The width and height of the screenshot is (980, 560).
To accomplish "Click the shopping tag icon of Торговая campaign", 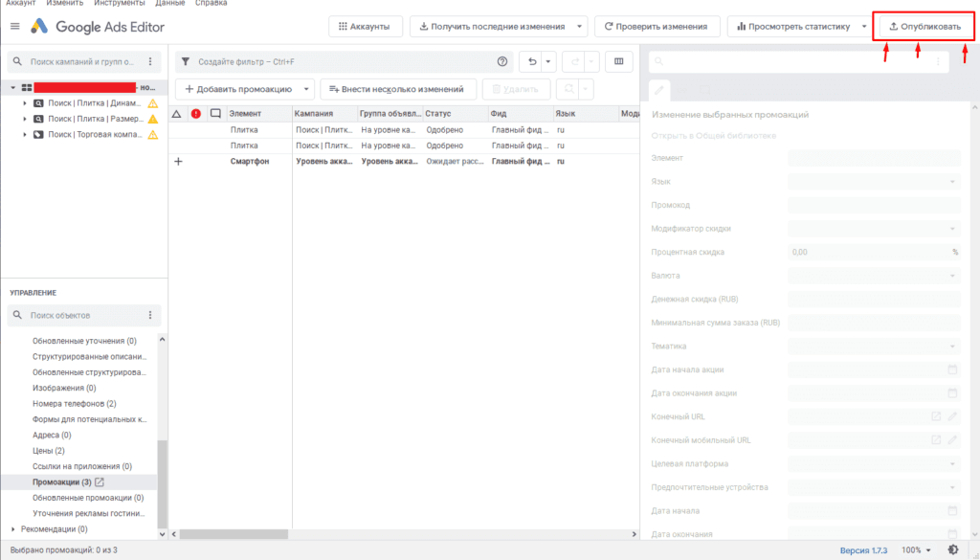I will tap(38, 134).
